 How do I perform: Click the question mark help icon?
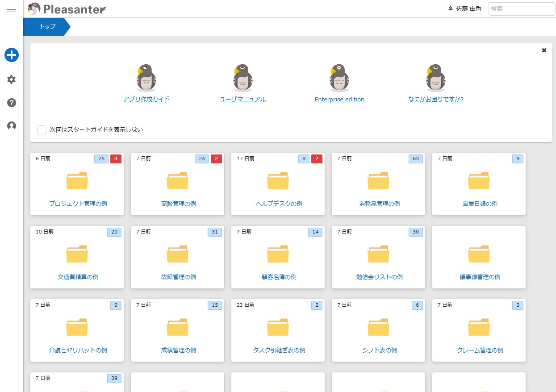point(12,103)
